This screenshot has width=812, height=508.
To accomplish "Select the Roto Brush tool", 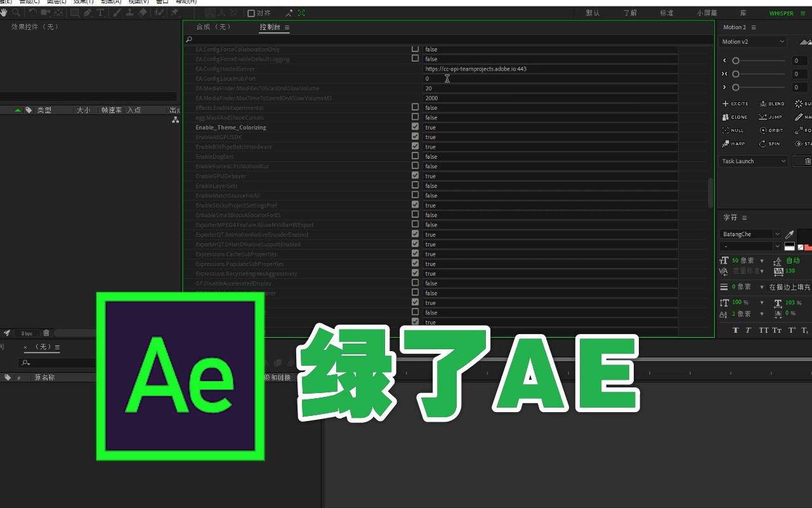I will [x=159, y=12].
